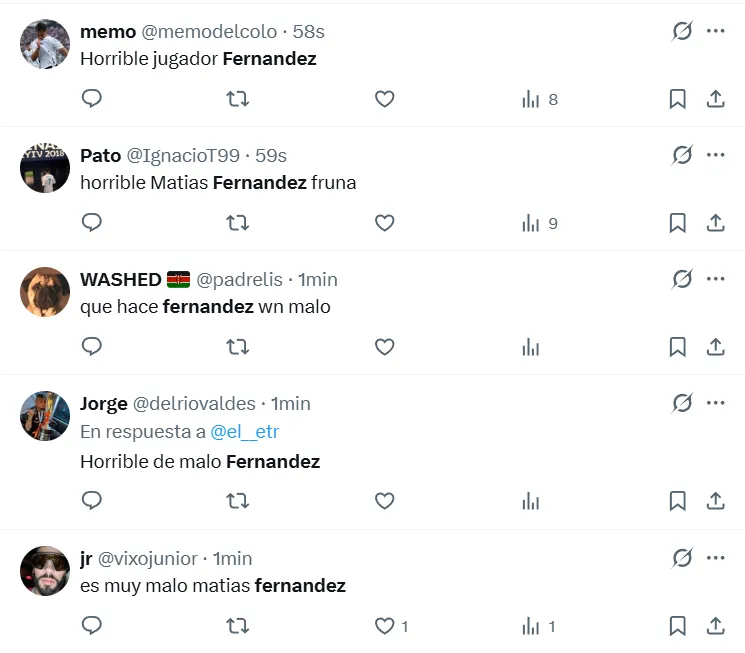Click WASHED's dog profile picture
The width and height of the screenshot is (745, 653).
[x=45, y=292]
